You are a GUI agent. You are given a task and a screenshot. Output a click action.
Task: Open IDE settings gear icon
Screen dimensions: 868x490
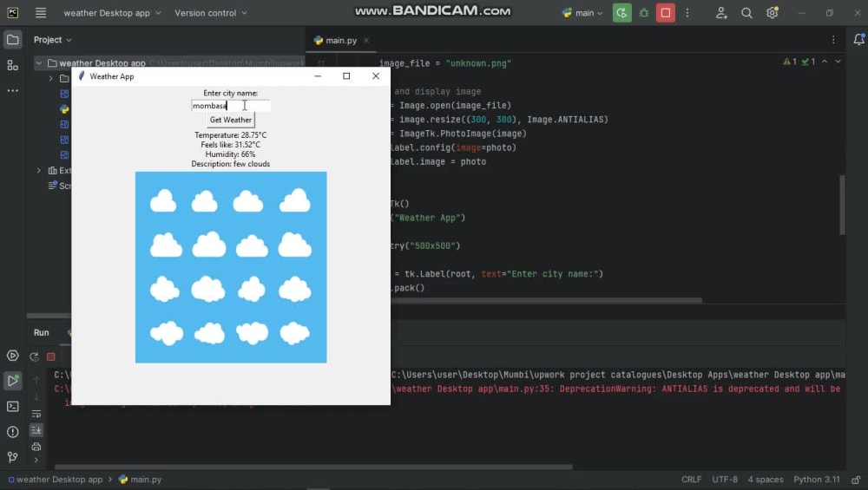click(x=773, y=13)
